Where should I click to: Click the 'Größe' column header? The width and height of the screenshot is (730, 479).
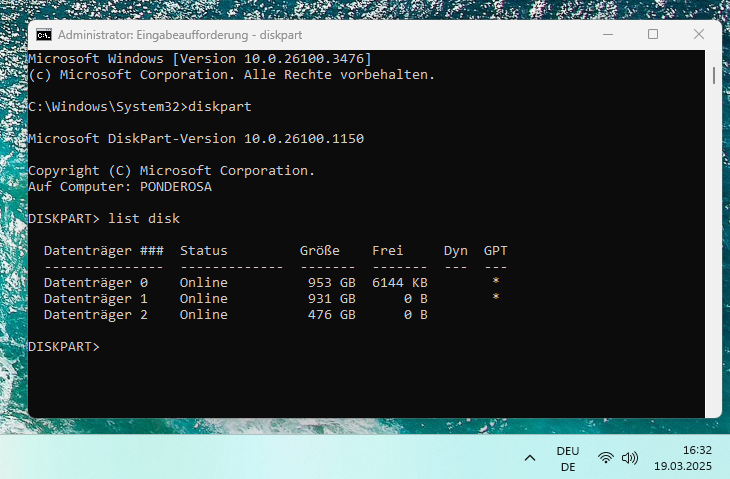(x=319, y=250)
